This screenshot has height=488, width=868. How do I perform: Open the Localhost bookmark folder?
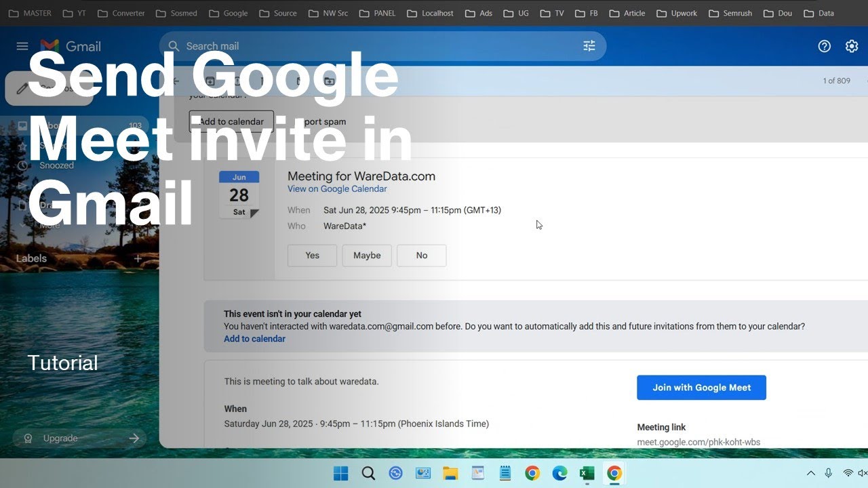pyautogui.click(x=431, y=13)
